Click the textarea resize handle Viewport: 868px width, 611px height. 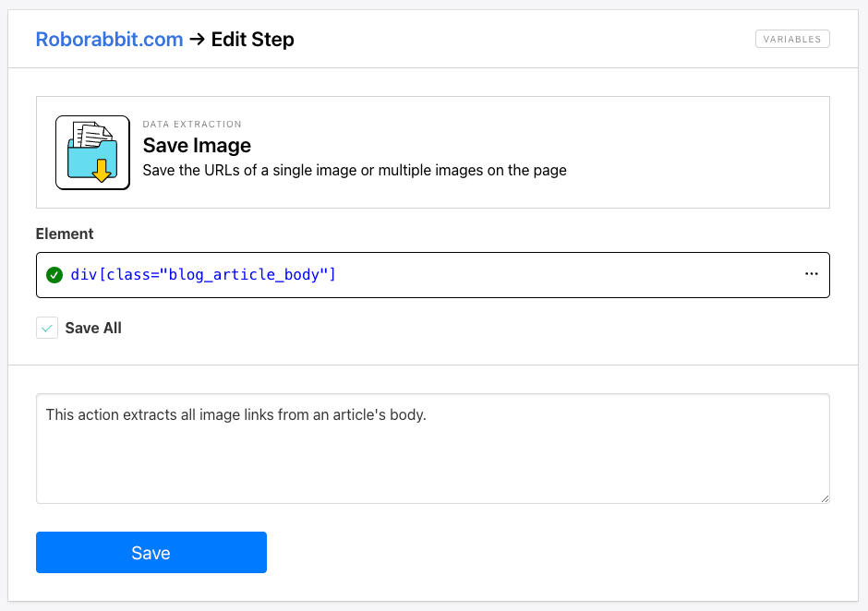pos(826,497)
